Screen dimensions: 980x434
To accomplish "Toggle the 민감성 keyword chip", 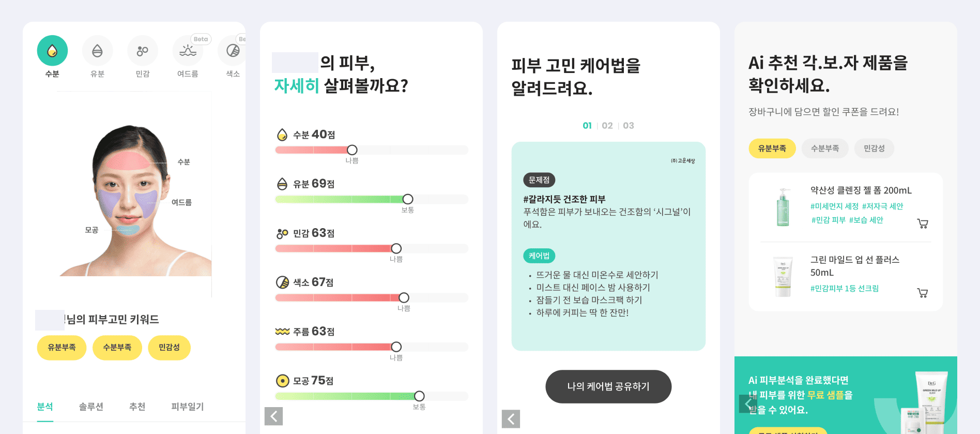I will point(170,348).
